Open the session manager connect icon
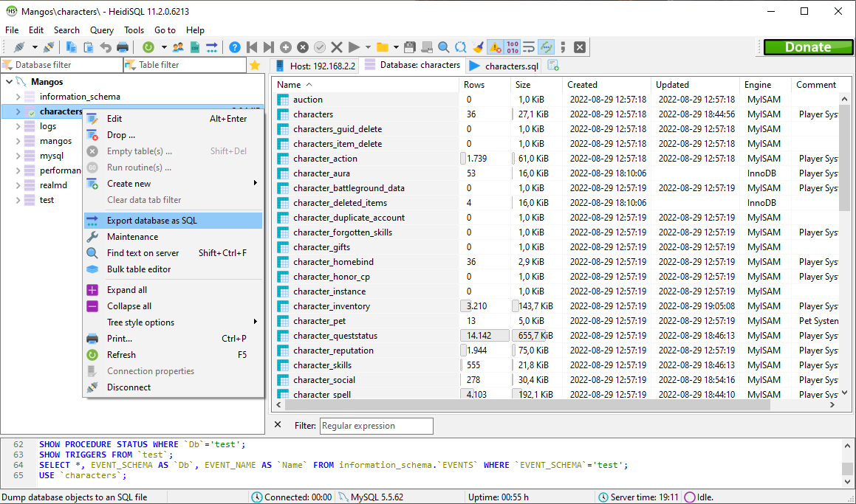This screenshot has height=504, width=856. [x=20, y=47]
